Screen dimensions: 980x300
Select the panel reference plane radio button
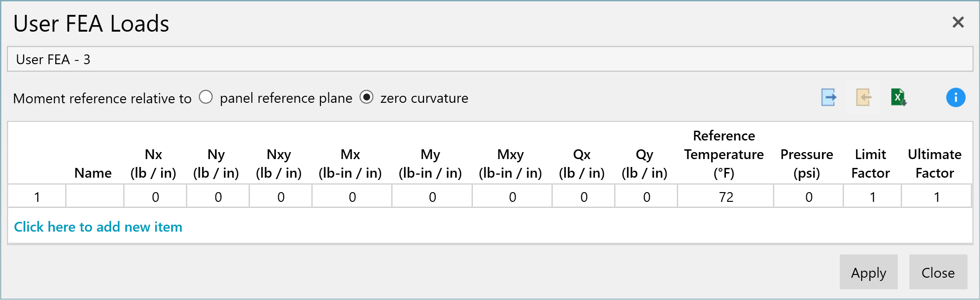(x=206, y=97)
